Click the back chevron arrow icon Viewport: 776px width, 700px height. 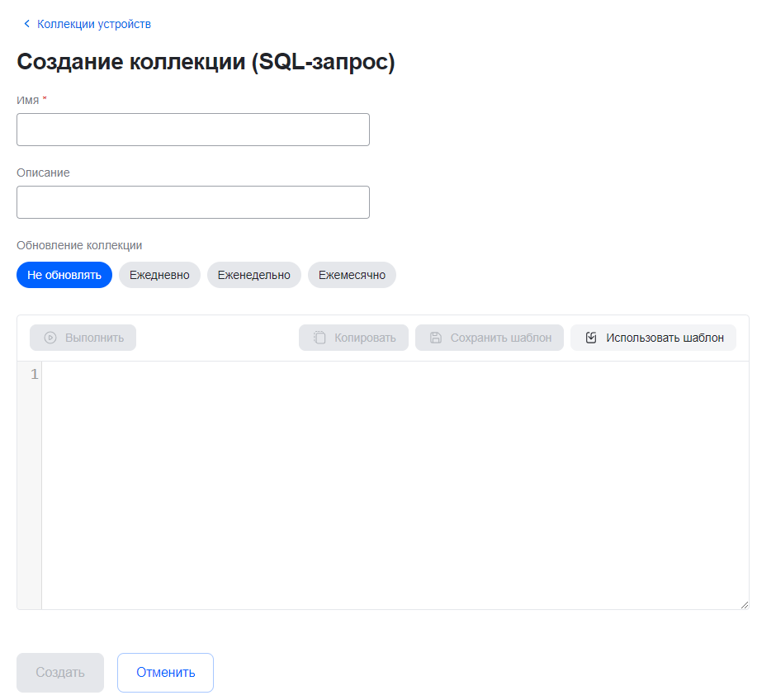26,24
